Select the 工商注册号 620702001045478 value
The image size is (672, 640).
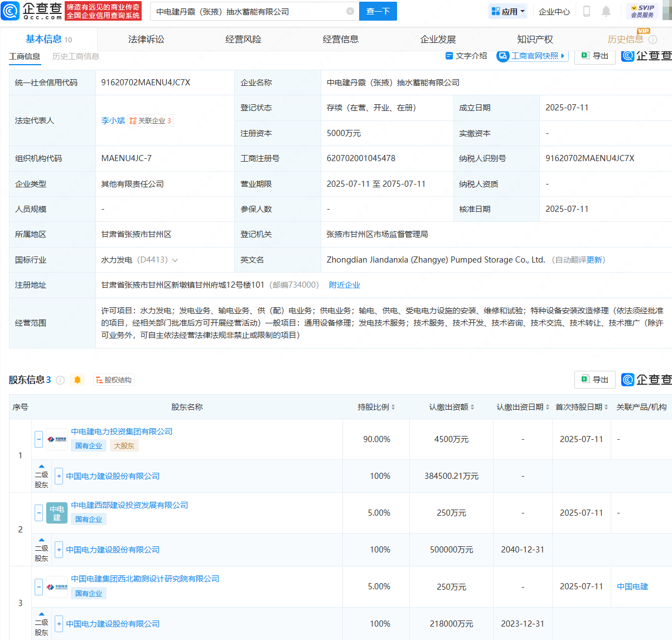(361, 158)
